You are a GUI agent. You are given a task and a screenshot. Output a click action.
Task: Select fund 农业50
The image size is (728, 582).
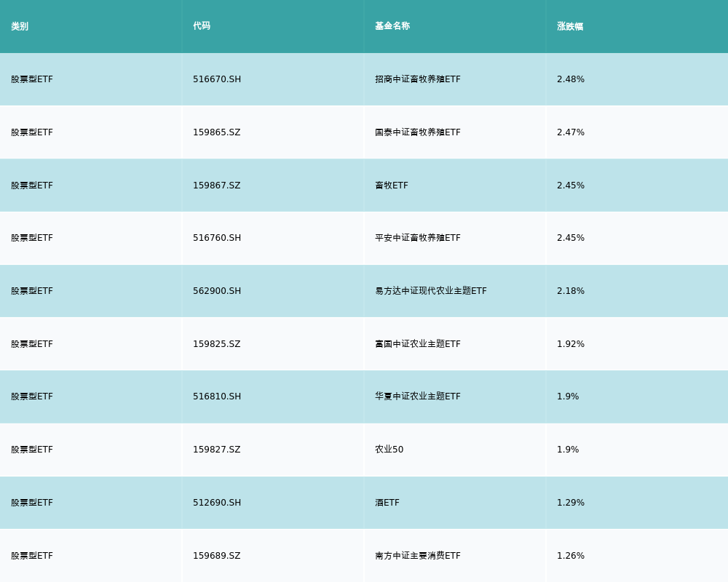tap(389, 450)
